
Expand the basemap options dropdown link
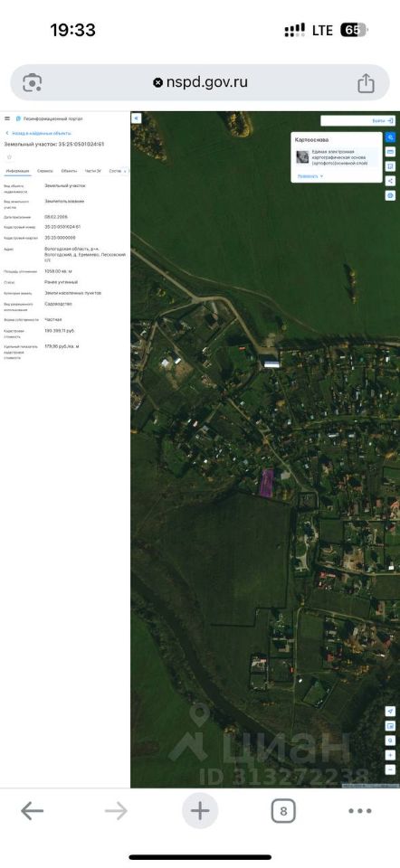(x=310, y=176)
